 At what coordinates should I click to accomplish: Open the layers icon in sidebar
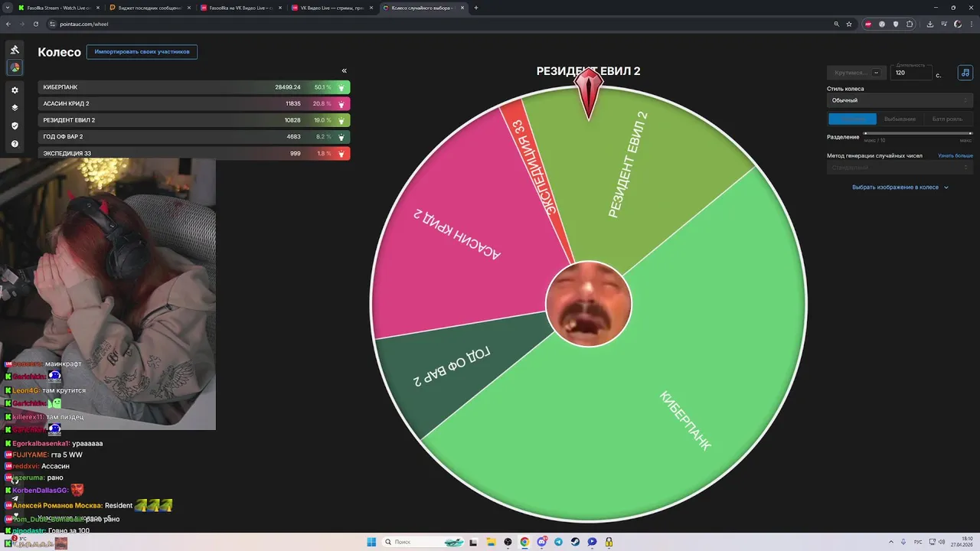(x=15, y=108)
